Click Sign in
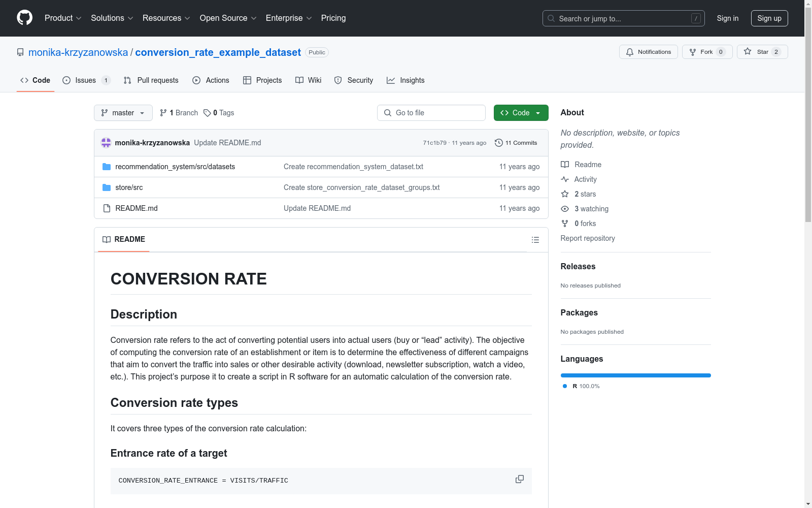The image size is (812, 508). pos(728,18)
